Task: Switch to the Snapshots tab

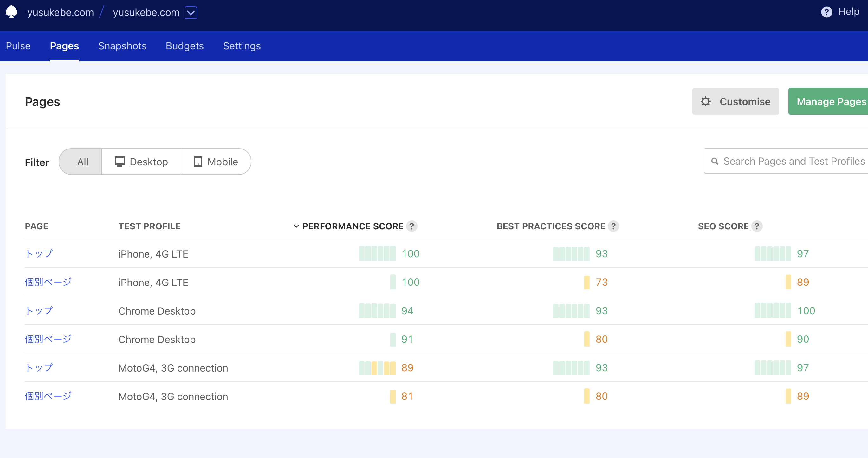Action: [122, 46]
